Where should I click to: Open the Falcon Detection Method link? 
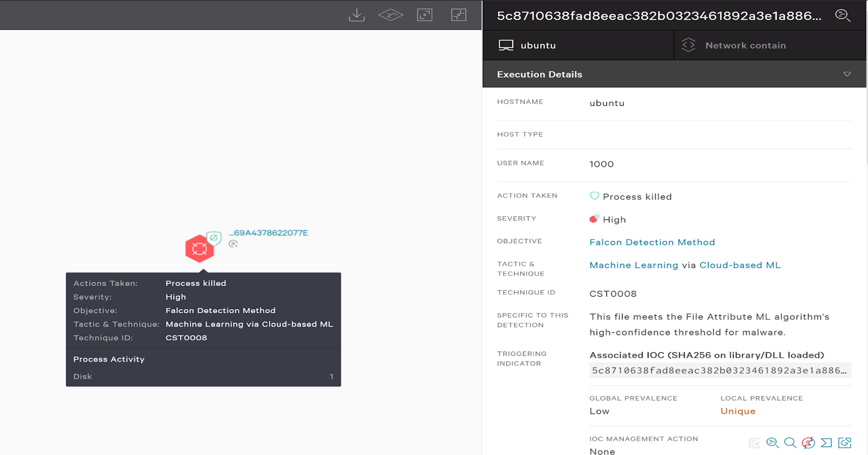pyautogui.click(x=652, y=242)
